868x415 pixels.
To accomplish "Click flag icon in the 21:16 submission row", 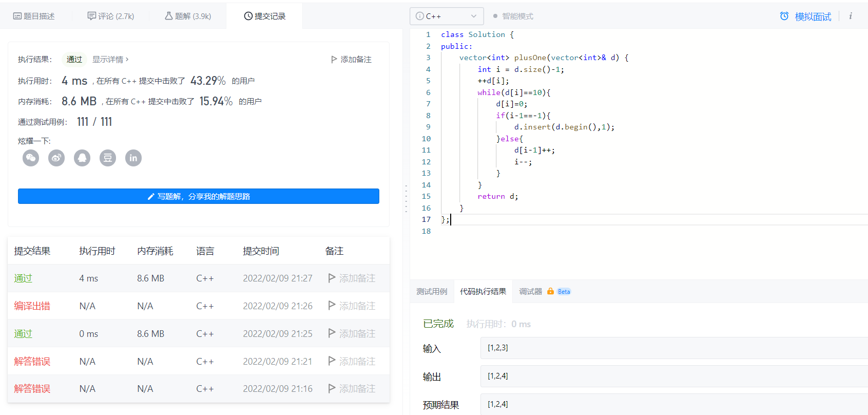I will pos(332,388).
